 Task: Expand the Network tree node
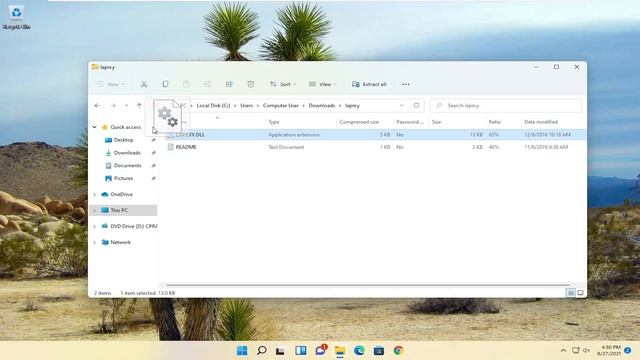pyautogui.click(x=94, y=242)
